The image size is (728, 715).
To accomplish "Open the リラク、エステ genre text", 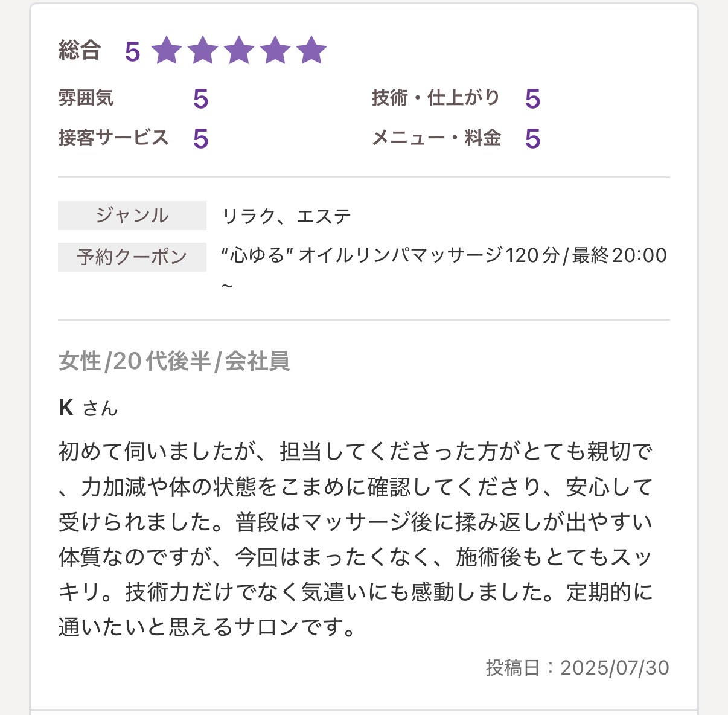I will (x=287, y=216).
